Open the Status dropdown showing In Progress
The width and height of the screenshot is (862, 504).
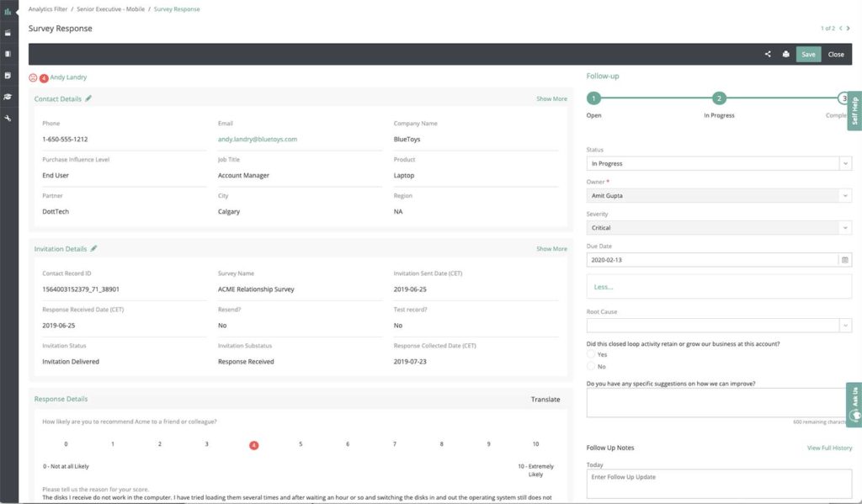coord(717,162)
